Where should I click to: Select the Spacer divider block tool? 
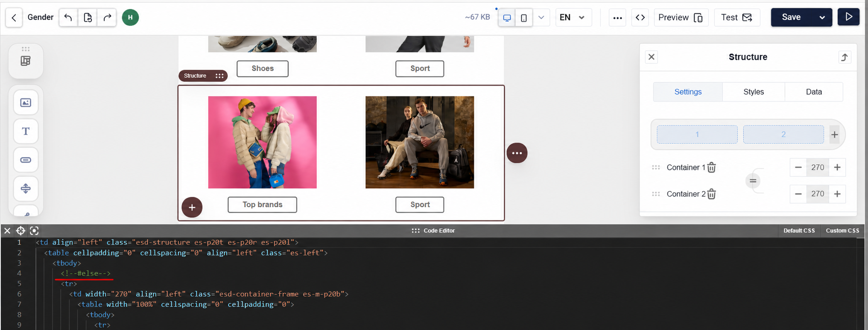(26, 188)
